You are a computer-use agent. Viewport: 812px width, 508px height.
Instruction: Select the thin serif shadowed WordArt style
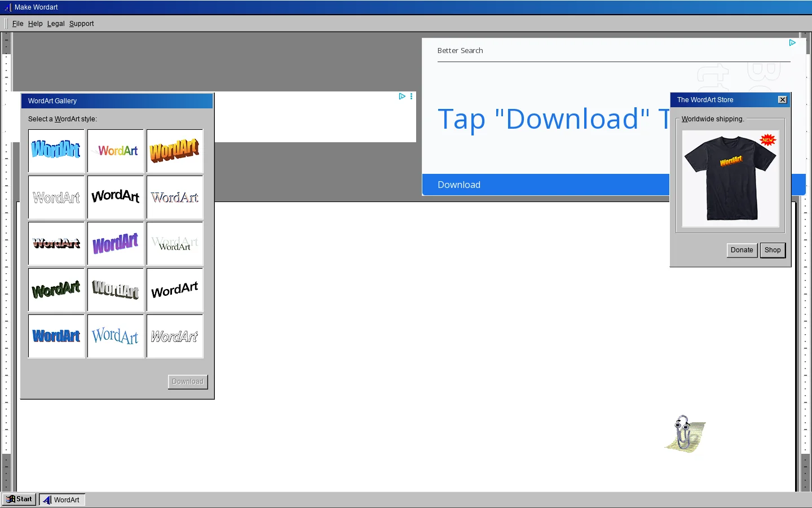[175, 197]
